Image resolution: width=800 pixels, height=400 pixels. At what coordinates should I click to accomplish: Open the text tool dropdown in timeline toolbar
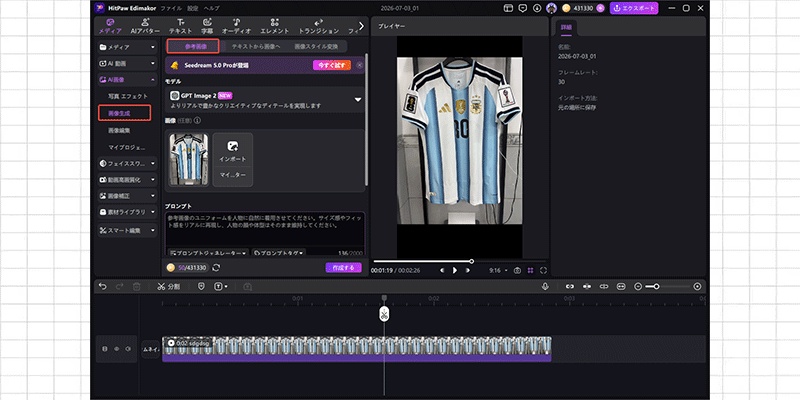click(221, 287)
